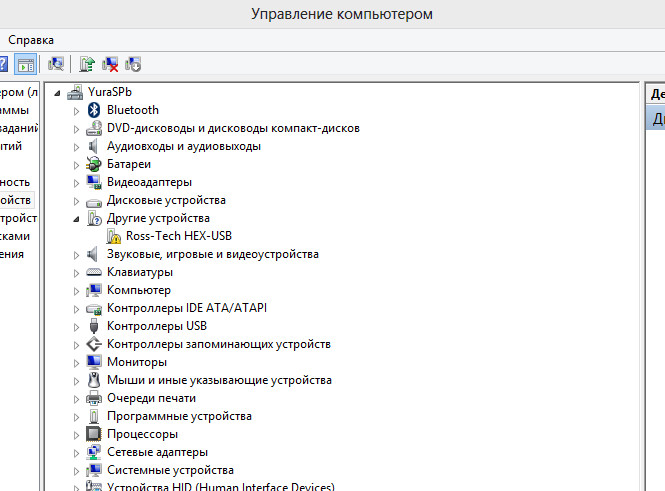Screen dimensions: 665x491
Task: Click the printer icon beside Очереди печати
Action: point(94,398)
